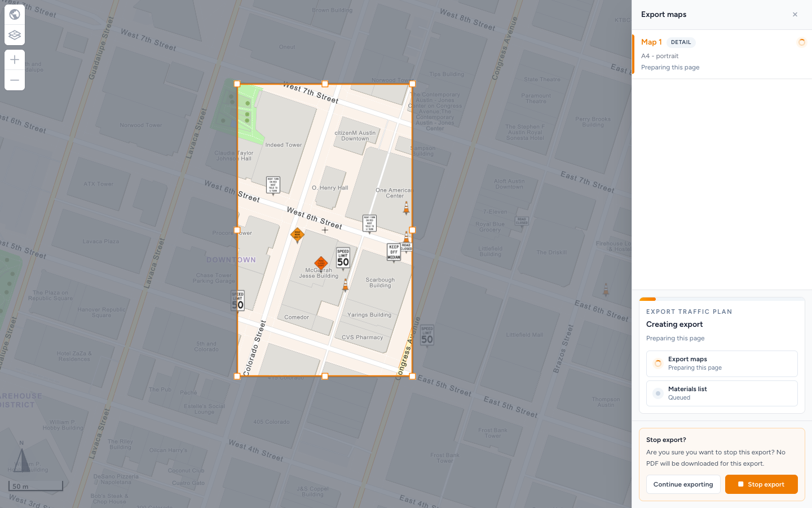
Task: Click the top-left crop frame handle
Action: (237, 84)
